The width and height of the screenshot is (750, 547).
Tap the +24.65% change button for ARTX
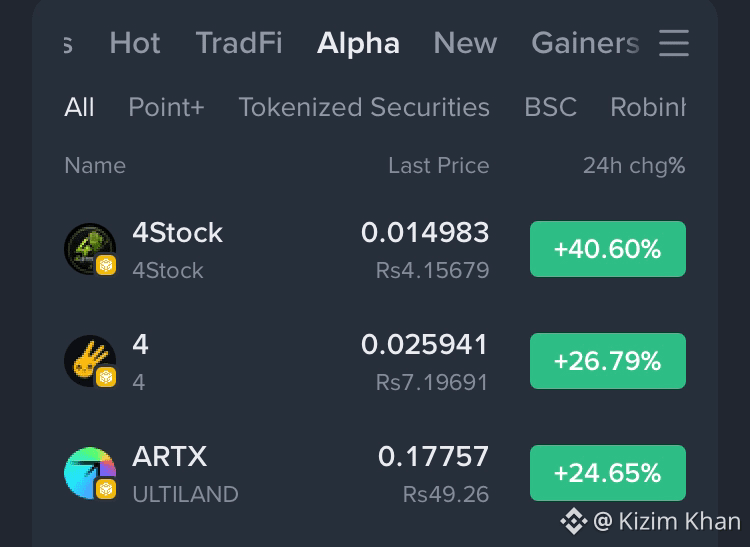click(608, 473)
